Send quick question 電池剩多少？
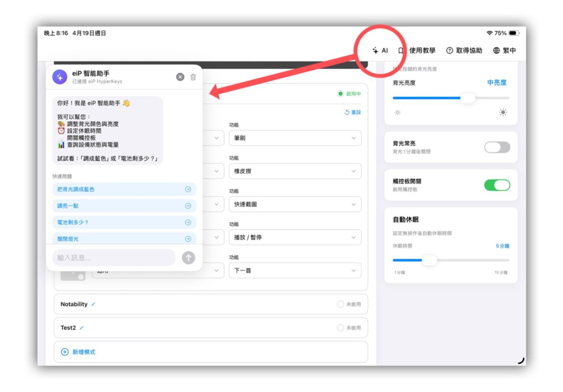563x392 pixels. point(124,222)
